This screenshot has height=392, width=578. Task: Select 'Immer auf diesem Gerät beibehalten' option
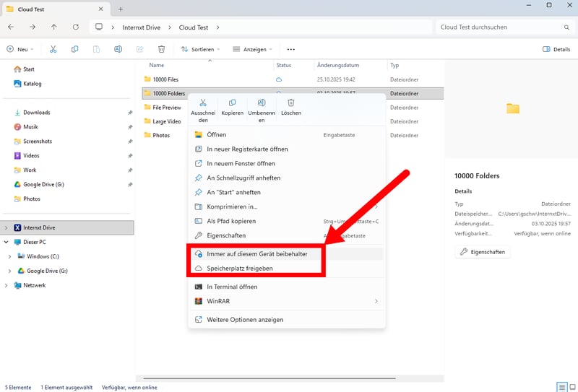[x=256, y=254]
